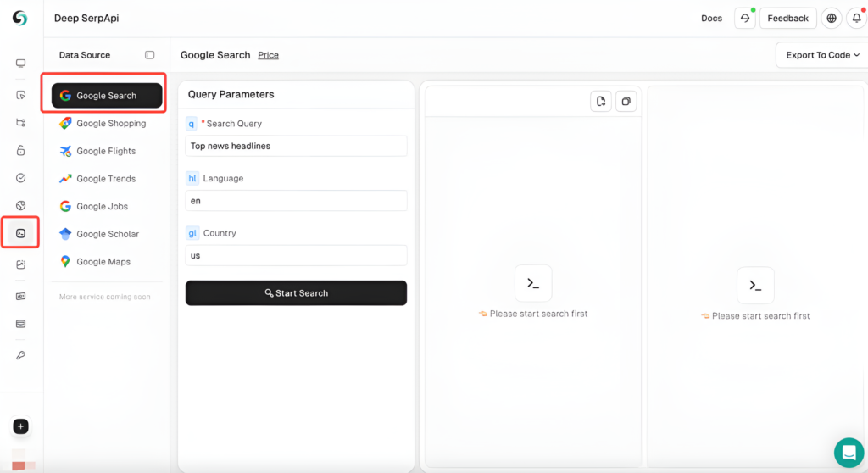Open the branching workflow icon in sidebar

20,122
